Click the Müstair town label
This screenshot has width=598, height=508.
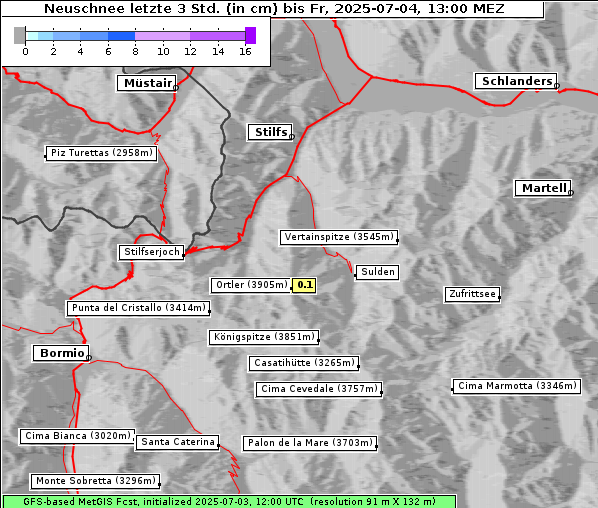point(147,83)
